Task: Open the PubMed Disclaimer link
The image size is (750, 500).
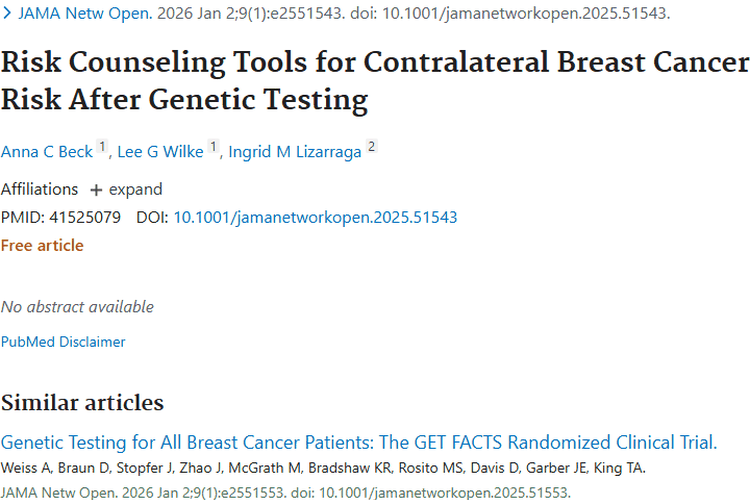Action: (63, 342)
